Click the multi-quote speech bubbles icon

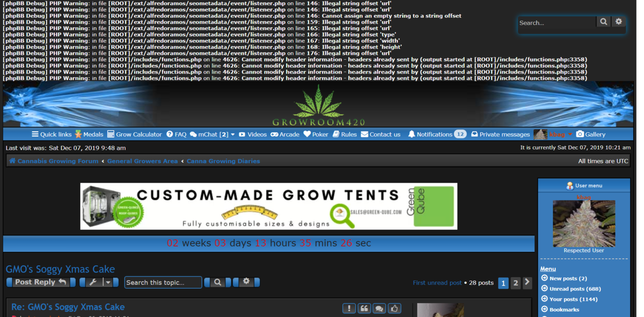point(379,308)
